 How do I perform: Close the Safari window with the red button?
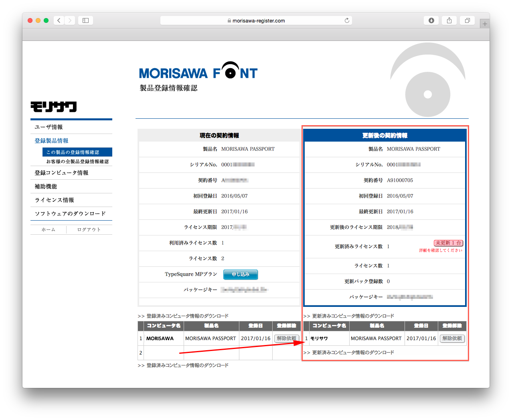pyautogui.click(x=30, y=20)
